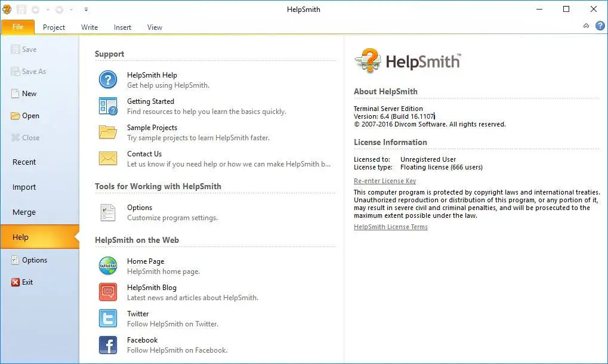Screen dimensions: 608x364
Task: Minimize the HelpSmith window
Action: tap(539, 10)
